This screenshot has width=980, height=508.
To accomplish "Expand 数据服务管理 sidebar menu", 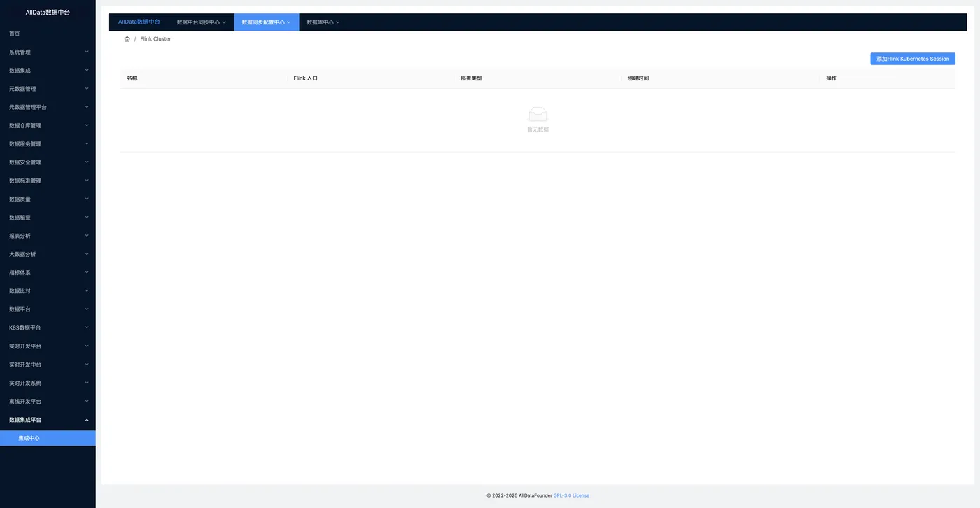I will pyautogui.click(x=48, y=144).
